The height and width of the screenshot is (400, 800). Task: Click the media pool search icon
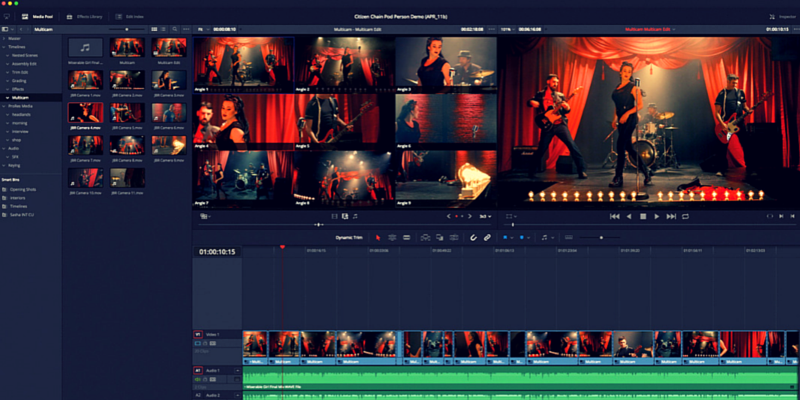pos(175,30)
